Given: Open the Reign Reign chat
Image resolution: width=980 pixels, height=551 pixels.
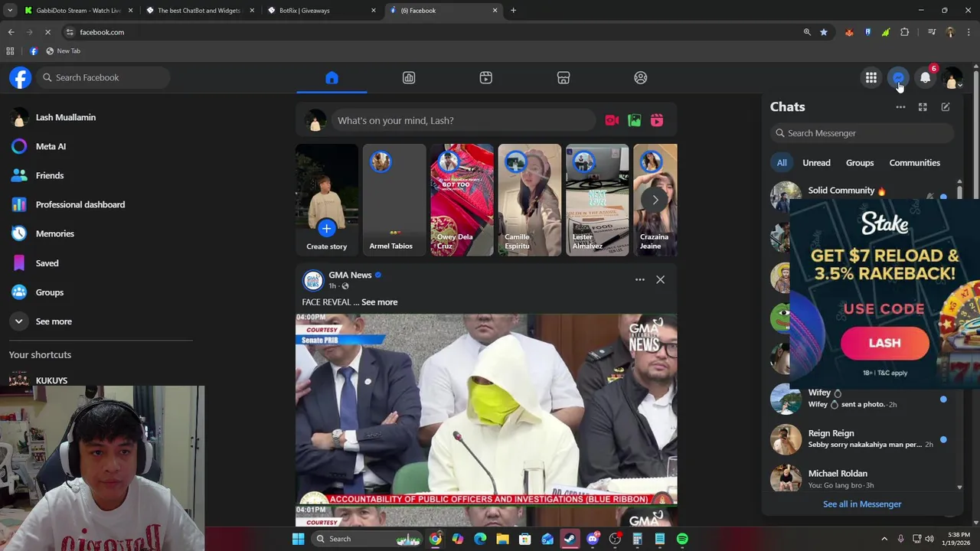Looking at the screenshot, I should click(861, 439).
